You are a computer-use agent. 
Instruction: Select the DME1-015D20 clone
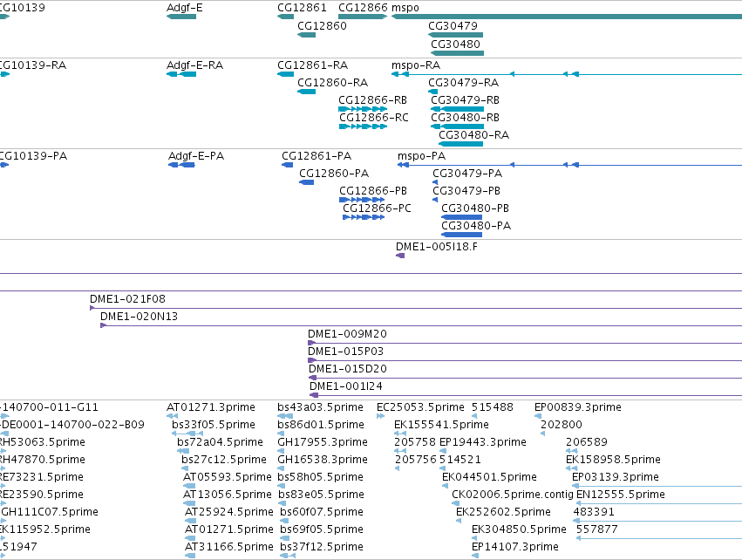(x=525, y=379)
